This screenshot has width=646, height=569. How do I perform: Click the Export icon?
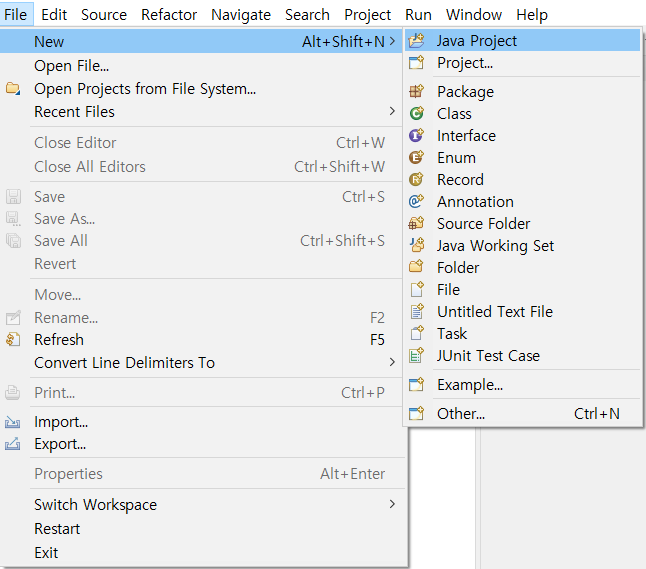click(x=13, y=444)
